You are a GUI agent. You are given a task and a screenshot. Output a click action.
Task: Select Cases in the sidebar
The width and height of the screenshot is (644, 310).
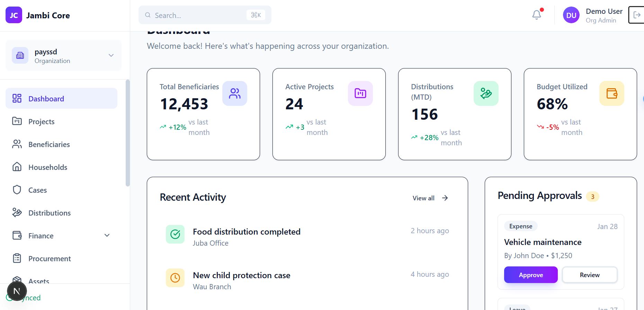coord(37,190)
